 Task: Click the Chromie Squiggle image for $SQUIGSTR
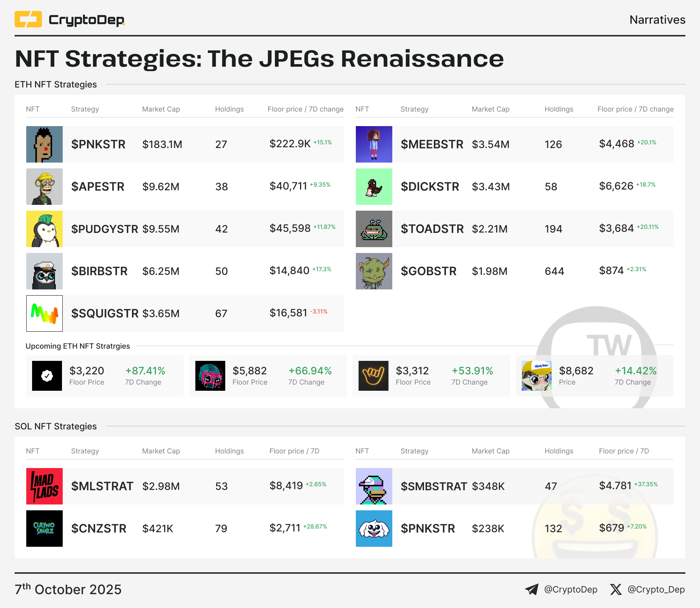coord(44,313)
